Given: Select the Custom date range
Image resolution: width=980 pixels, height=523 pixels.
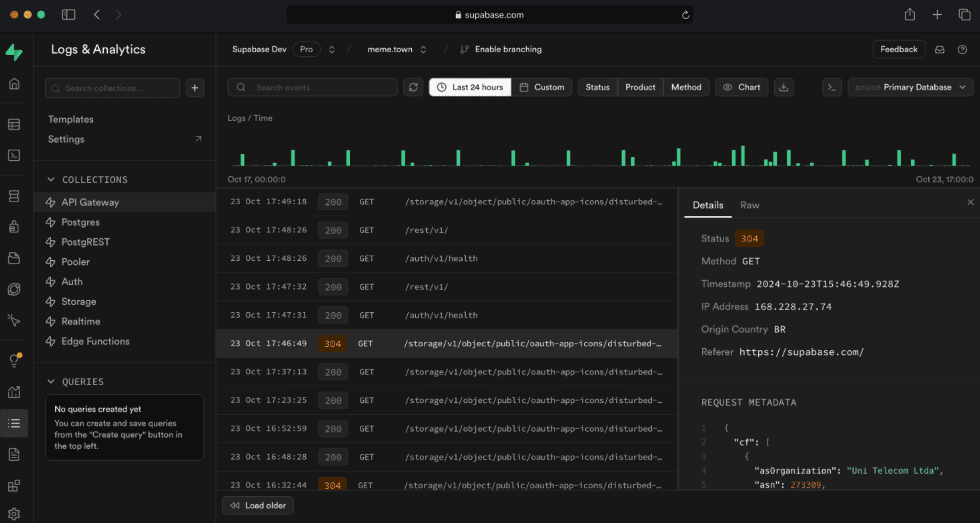Looking at the screenshot, I should click(x=542, y=87).
